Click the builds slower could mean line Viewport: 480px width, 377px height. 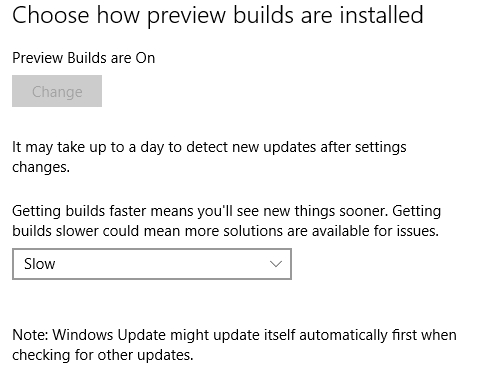coord(225,231)
